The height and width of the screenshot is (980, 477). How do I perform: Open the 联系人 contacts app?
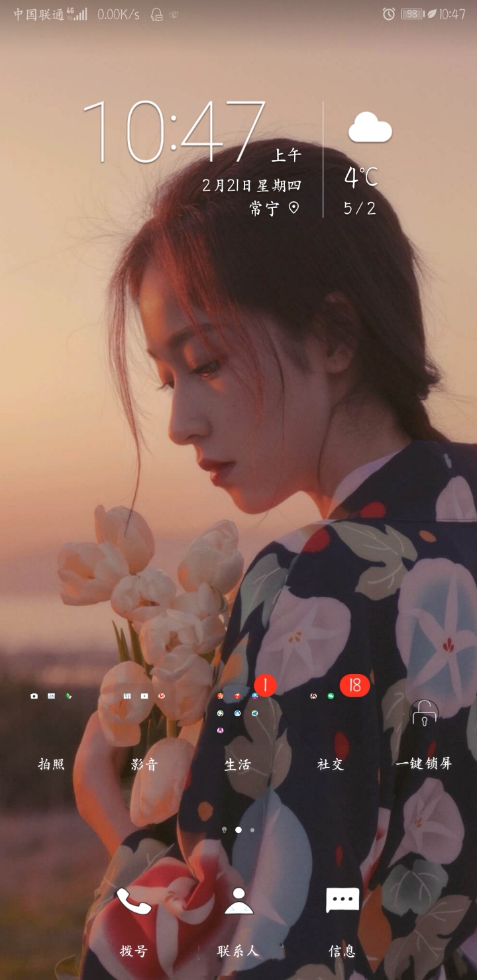point(238,902)
